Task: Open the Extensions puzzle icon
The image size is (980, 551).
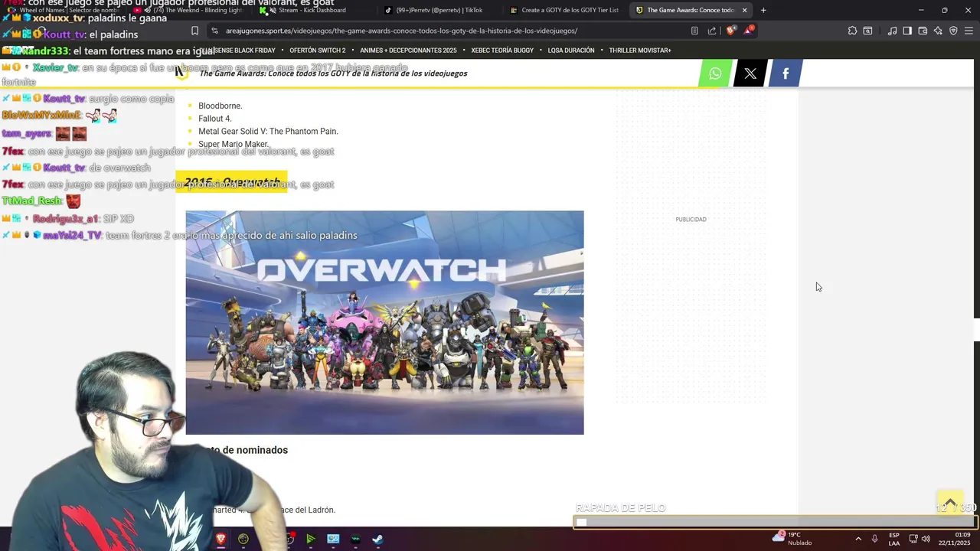Action: [x=852, y=31]
